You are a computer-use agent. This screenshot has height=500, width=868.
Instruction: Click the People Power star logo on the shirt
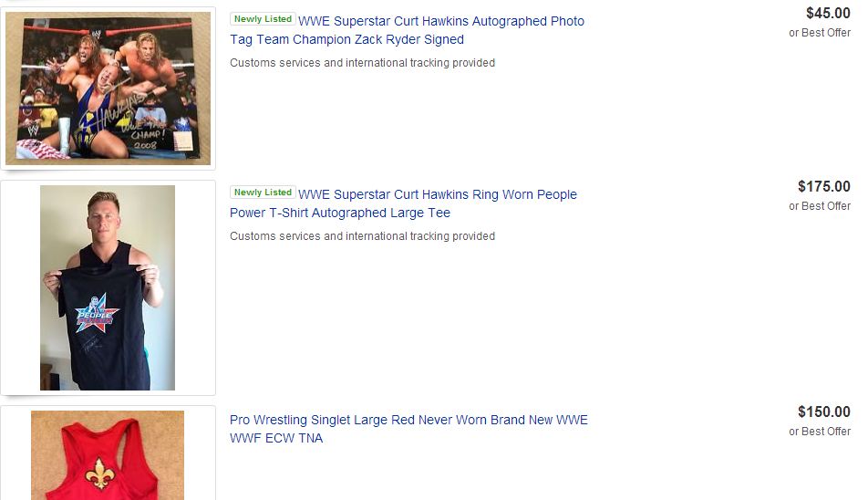(x=97, y=313)
